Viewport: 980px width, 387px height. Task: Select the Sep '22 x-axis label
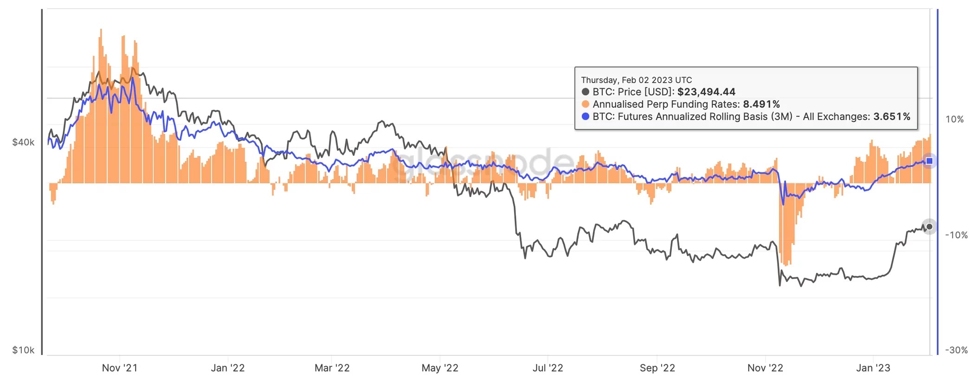(658, 368)
